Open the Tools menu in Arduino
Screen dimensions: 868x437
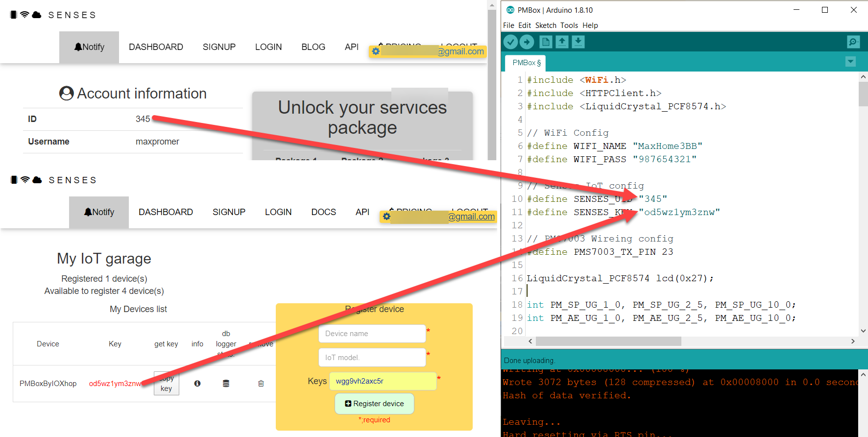pyautogui.click(x=569, y=25)
